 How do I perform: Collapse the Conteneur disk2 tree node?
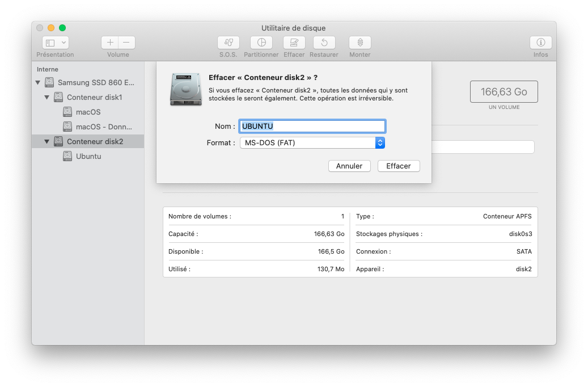[x=47, y=141]
